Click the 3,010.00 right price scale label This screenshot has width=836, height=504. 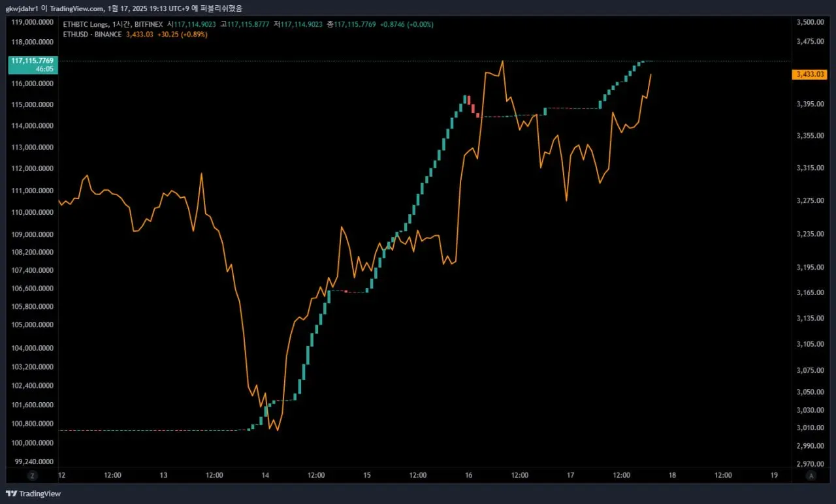click(810, 428)
